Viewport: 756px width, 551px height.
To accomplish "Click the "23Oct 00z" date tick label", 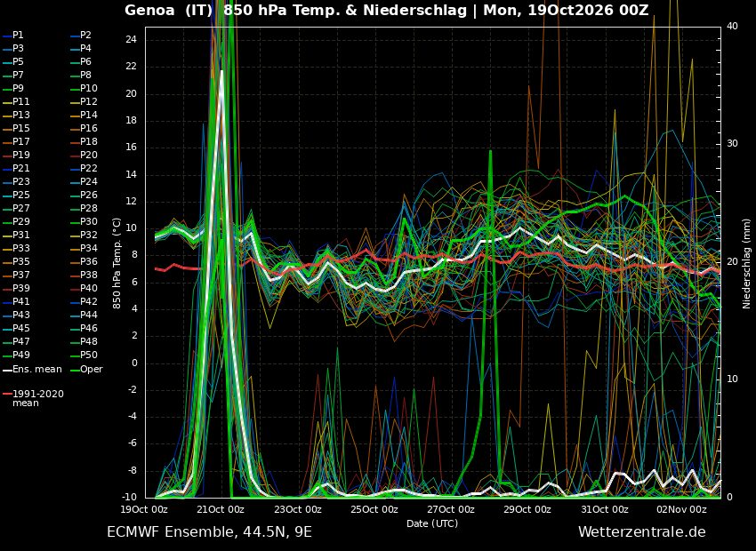I will (x=297, y=509).
